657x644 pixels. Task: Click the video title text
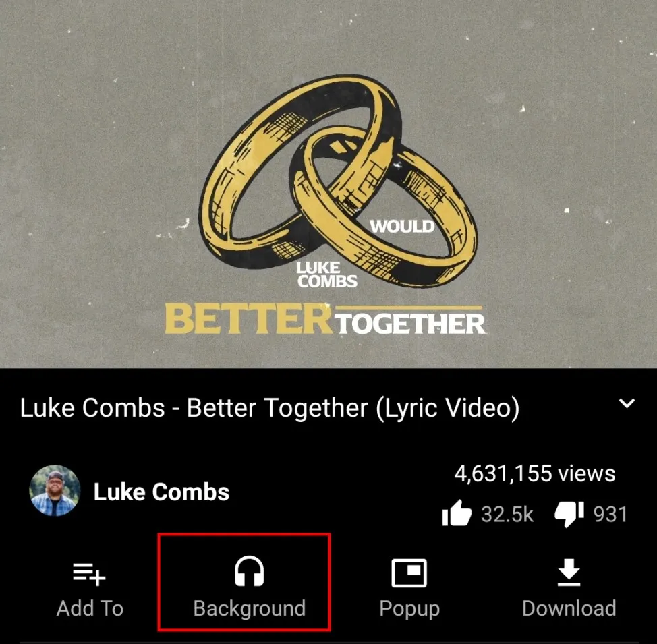(x=270, y=408)
